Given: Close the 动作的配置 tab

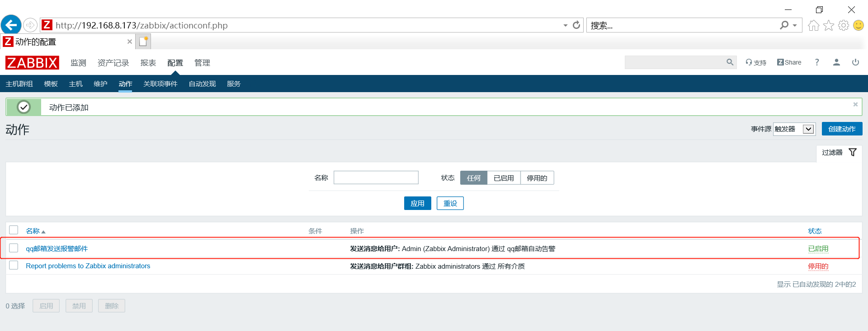Looking at the screenshot, I should (x=130, y=42).
